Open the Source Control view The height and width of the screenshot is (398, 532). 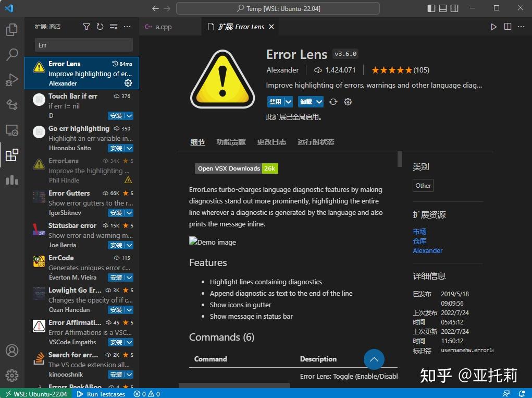point(11,104)
